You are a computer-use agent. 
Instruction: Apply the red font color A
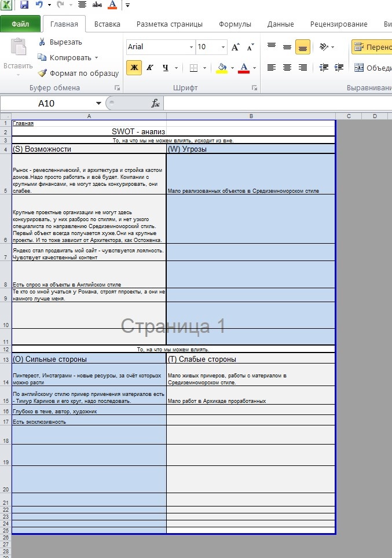coord(244,68)
